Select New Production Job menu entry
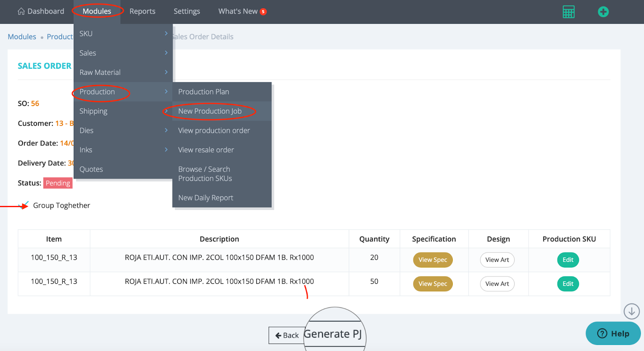Screen dimensions: 644x351 210,111
